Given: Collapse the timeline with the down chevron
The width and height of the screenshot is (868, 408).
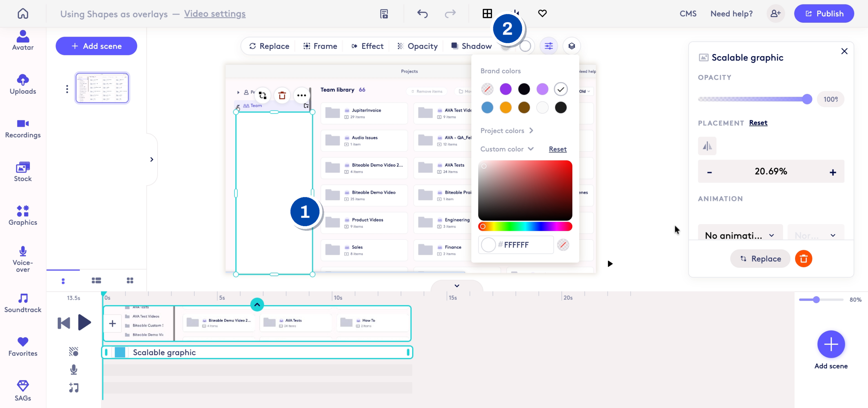Looking at the screenshot, I should click(457, 286).
